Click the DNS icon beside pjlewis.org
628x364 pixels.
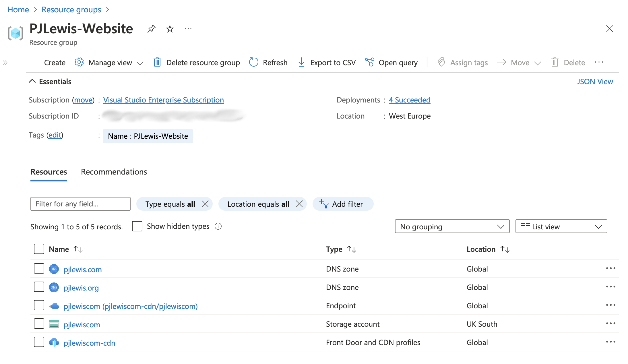point(54,287)
